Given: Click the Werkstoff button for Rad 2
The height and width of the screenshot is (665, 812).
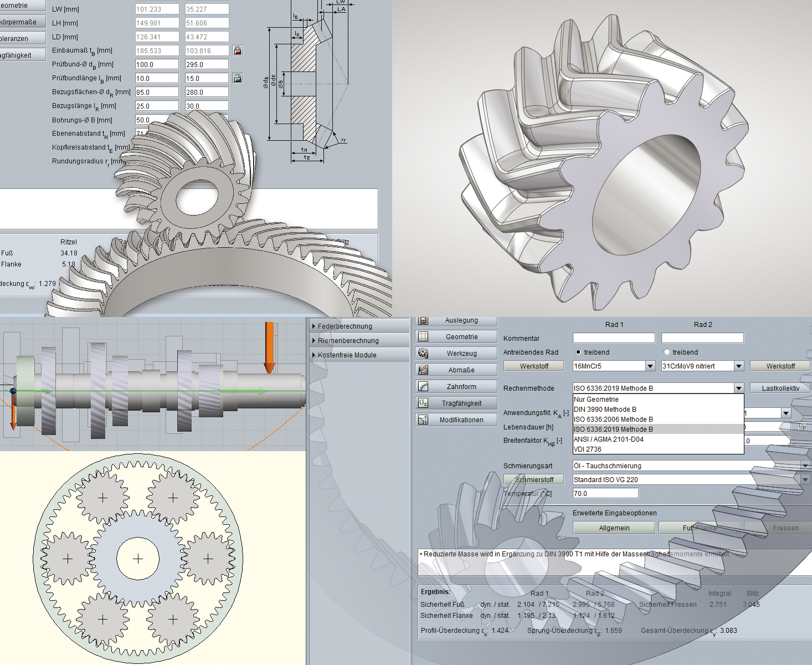Looking at the screenshot, I should click(x=780, y=366).
